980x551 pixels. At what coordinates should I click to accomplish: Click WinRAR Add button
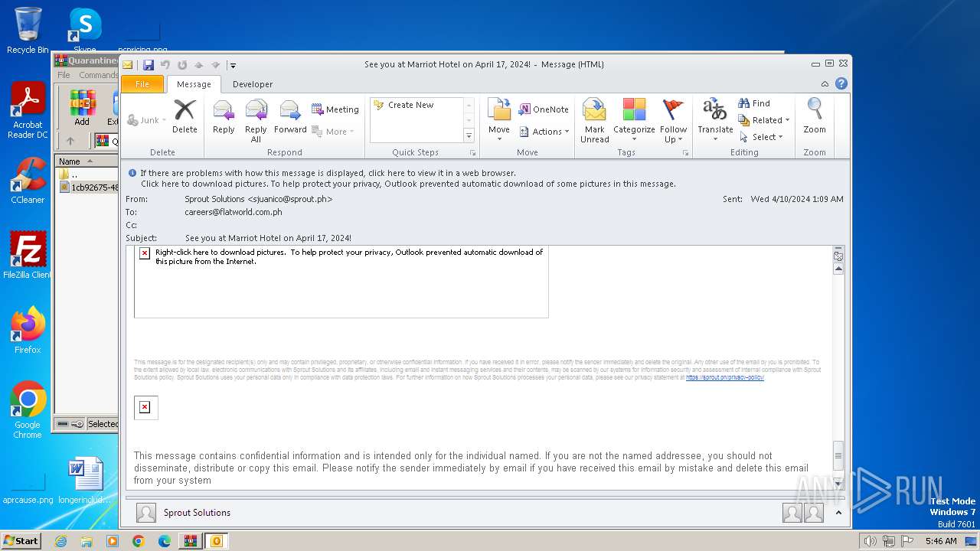(82, 108)
